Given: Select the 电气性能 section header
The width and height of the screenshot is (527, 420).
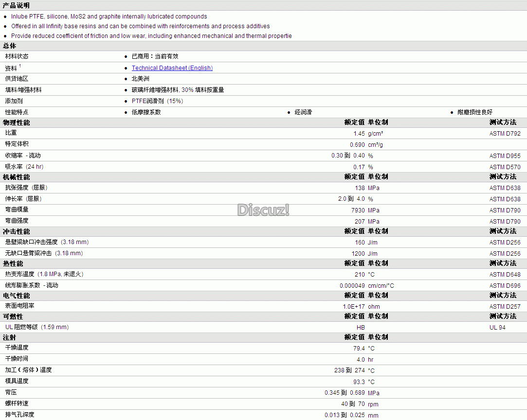Looking at the screenshot, I should point(16,296).
